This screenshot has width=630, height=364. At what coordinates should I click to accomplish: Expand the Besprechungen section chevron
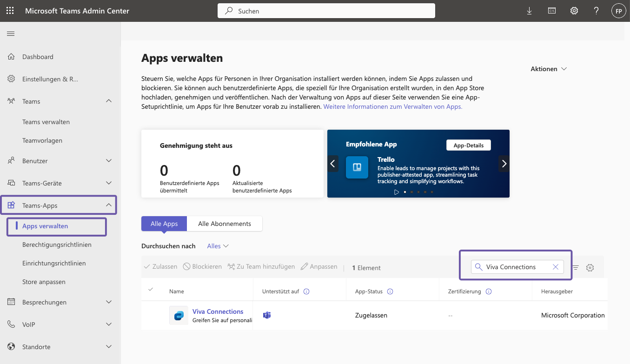pos(109,302)
